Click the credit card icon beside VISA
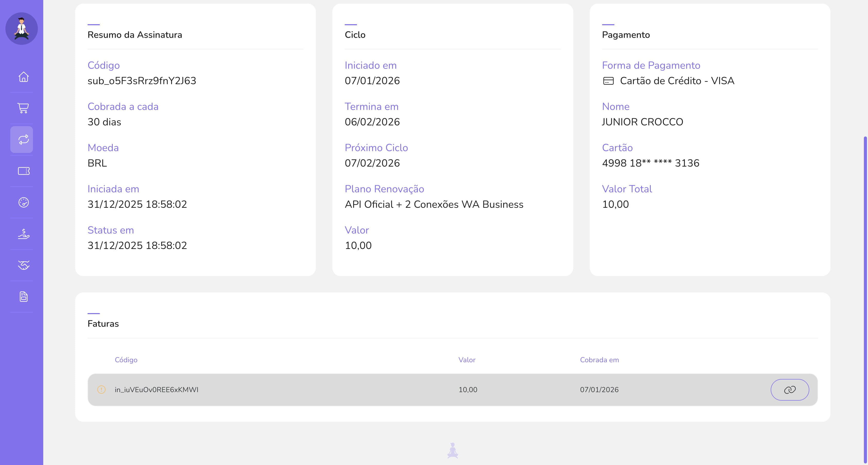This screenshot has width=868, height=465. [608, 81]
